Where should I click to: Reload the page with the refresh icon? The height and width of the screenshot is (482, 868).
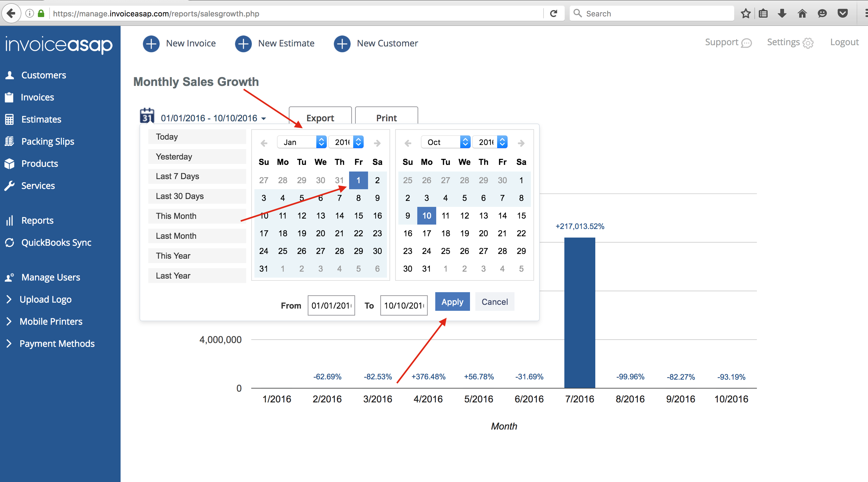[554, 14]
